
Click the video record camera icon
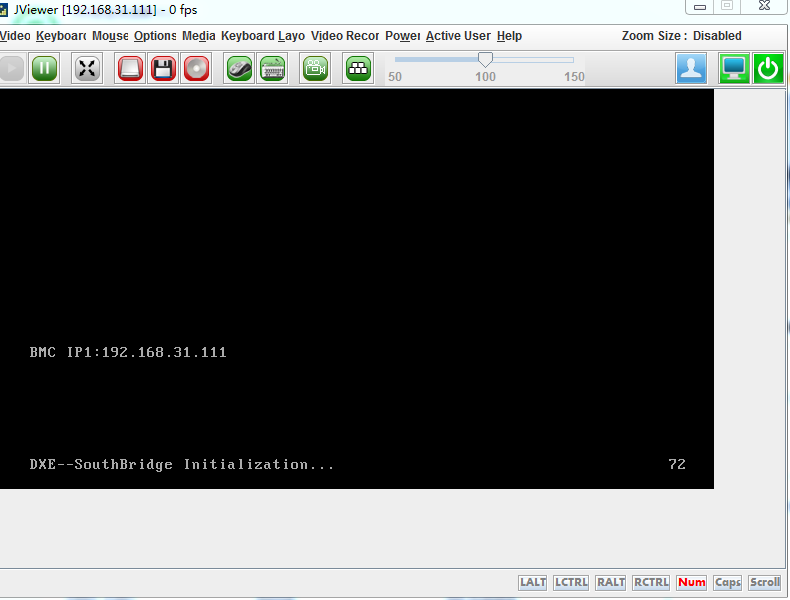tap(316, 69)
